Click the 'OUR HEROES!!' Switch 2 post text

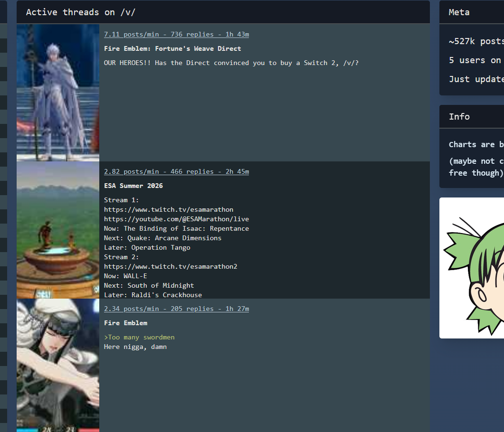tap(231, 63)
